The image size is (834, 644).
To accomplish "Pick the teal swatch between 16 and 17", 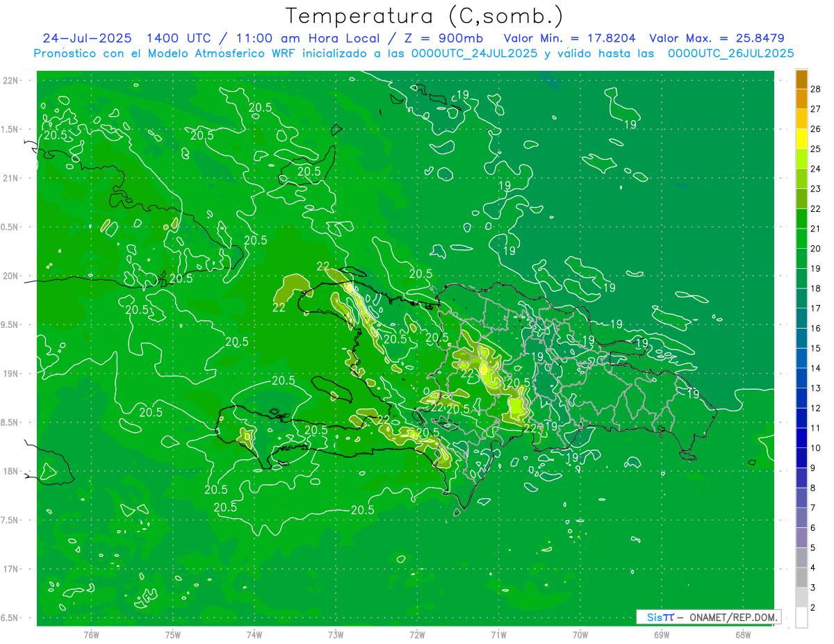I will coord(801,318).
